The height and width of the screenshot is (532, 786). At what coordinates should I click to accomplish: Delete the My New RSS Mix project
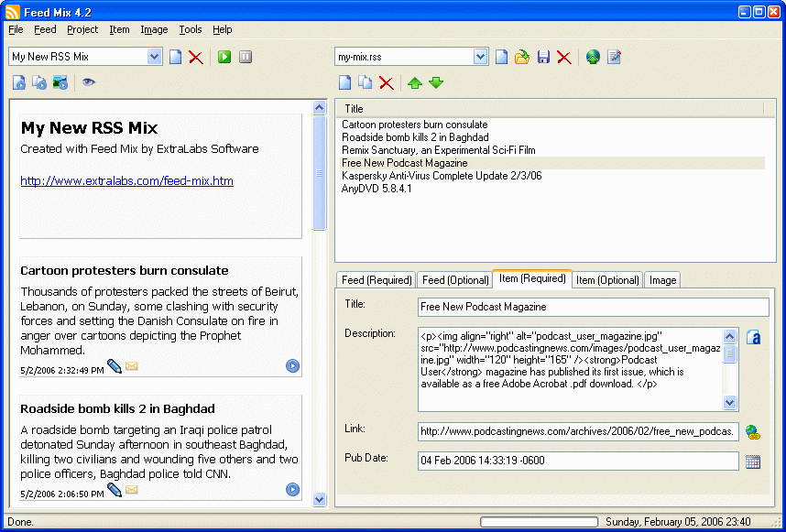click(196, 57)
